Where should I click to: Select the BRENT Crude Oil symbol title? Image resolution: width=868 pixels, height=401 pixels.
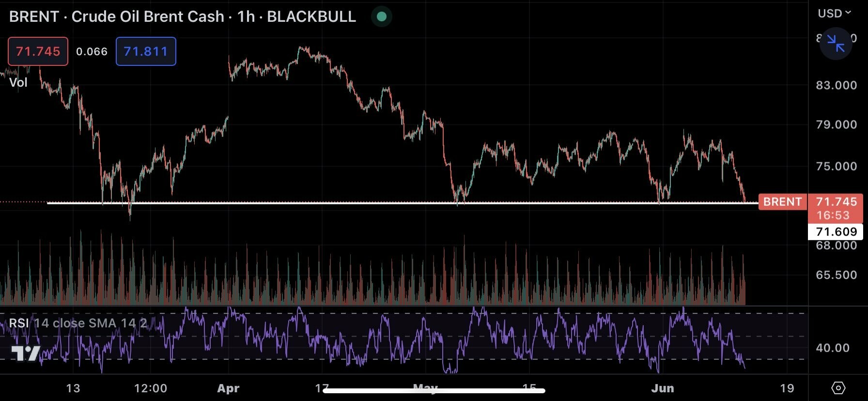click(182, 16)
